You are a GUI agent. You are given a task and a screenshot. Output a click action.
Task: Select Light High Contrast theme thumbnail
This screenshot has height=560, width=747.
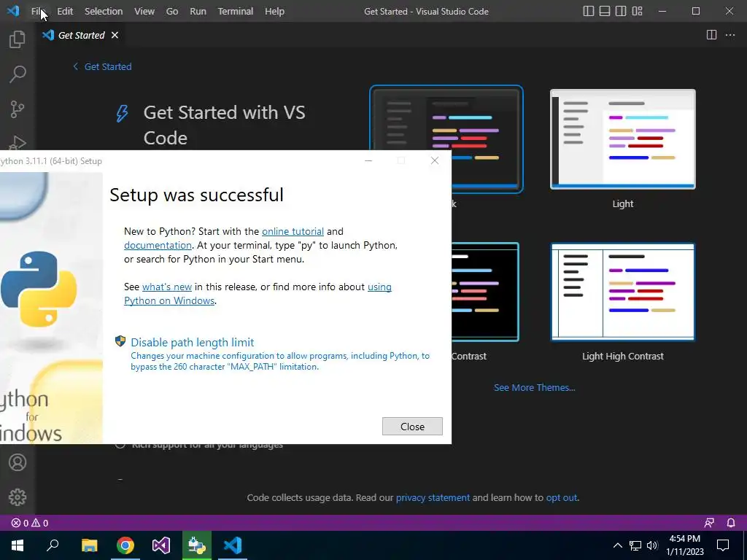(623, 292)
